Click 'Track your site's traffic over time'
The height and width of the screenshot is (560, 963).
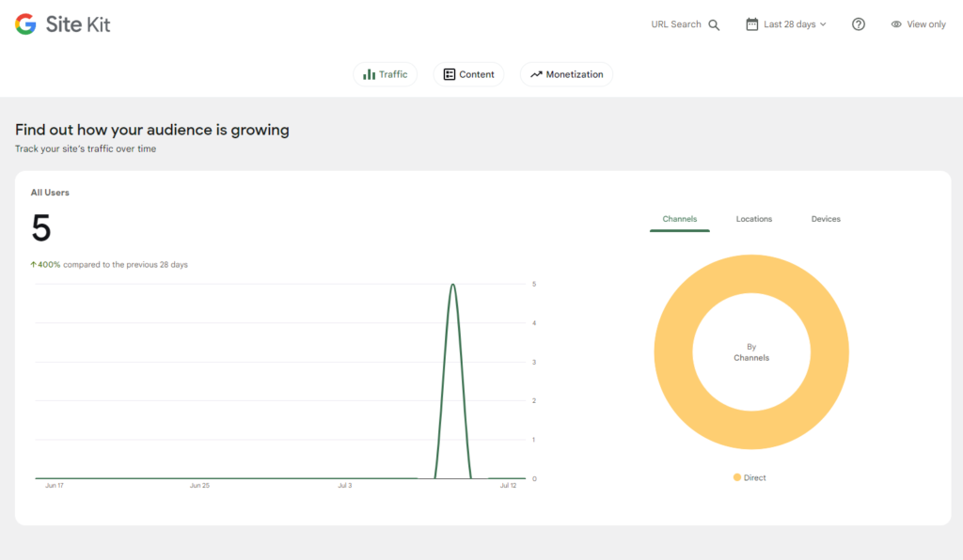(x=86, y=149)
